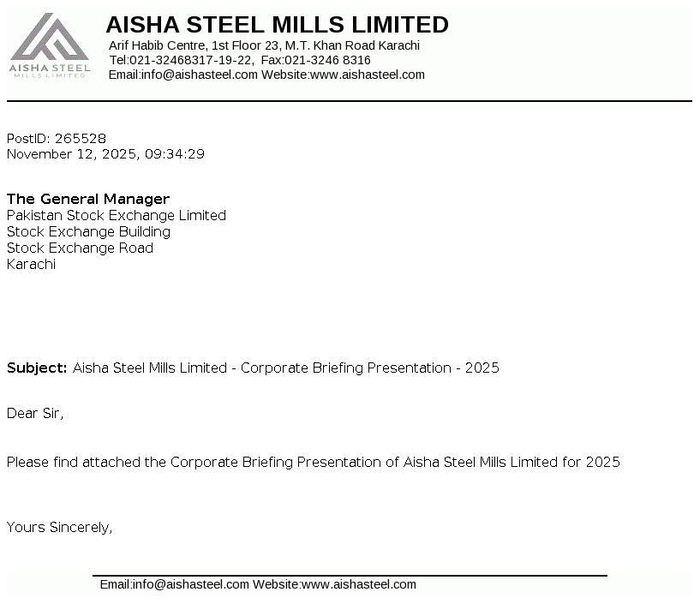Click the Corporate Briefing Presentation subject text
The image size is (700, 604).
tap(285, 368)
